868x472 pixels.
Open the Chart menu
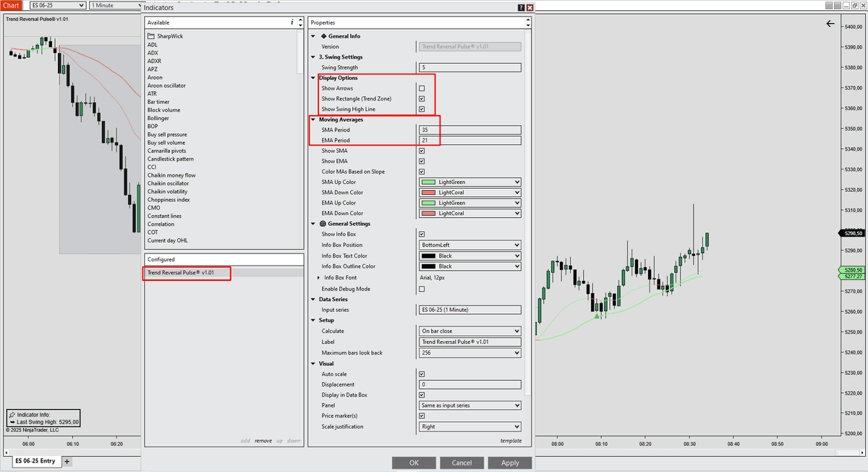11,4
